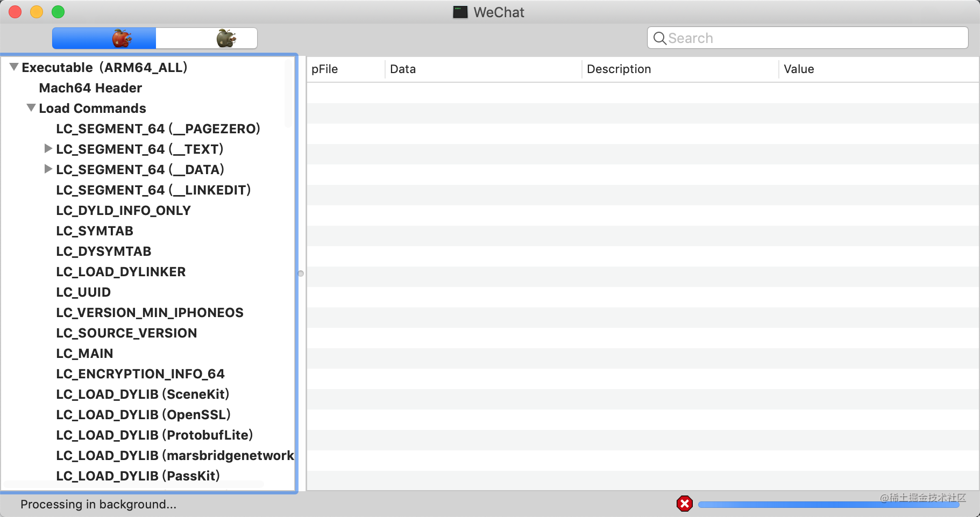Screen dimensions: 980x517
Task: Expand LC_SEGMENT_64 (__TEXT) segment
Action: click(x=48, y=148)
